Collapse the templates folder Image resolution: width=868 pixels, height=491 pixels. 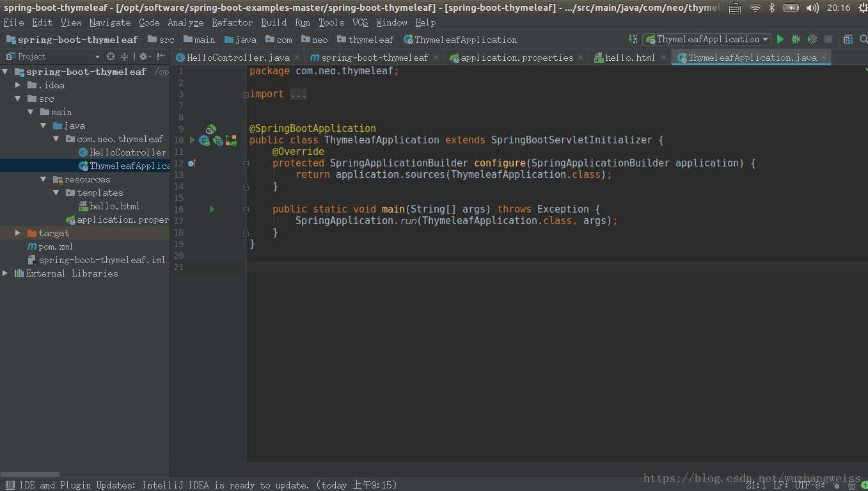(56, 193)
